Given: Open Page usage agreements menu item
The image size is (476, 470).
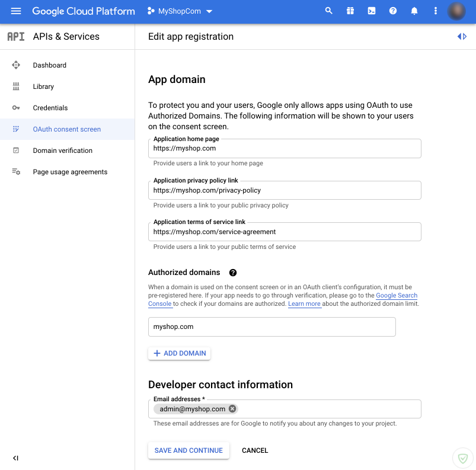Looking at the screenshot, I should click(67, 172).
